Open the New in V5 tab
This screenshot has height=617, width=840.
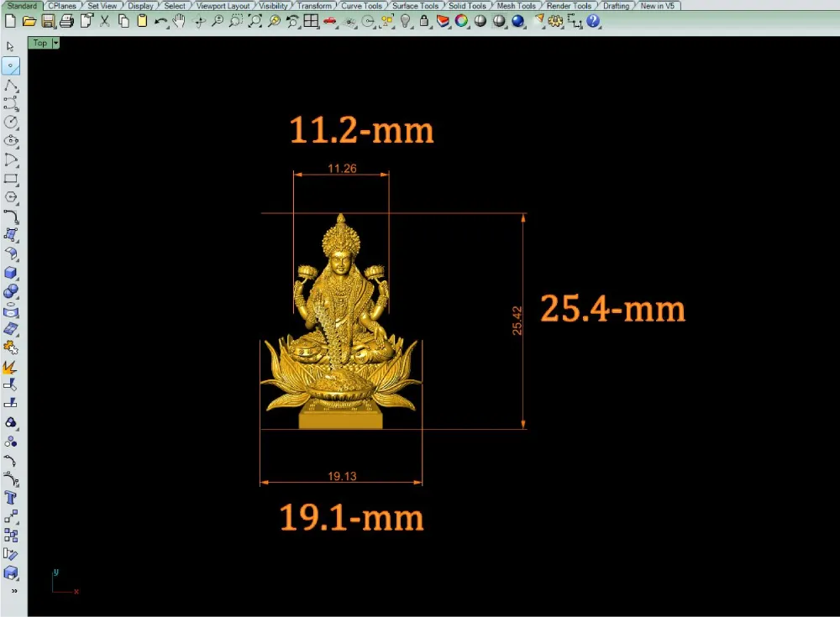pyautogui.click(x=658, y=5)
